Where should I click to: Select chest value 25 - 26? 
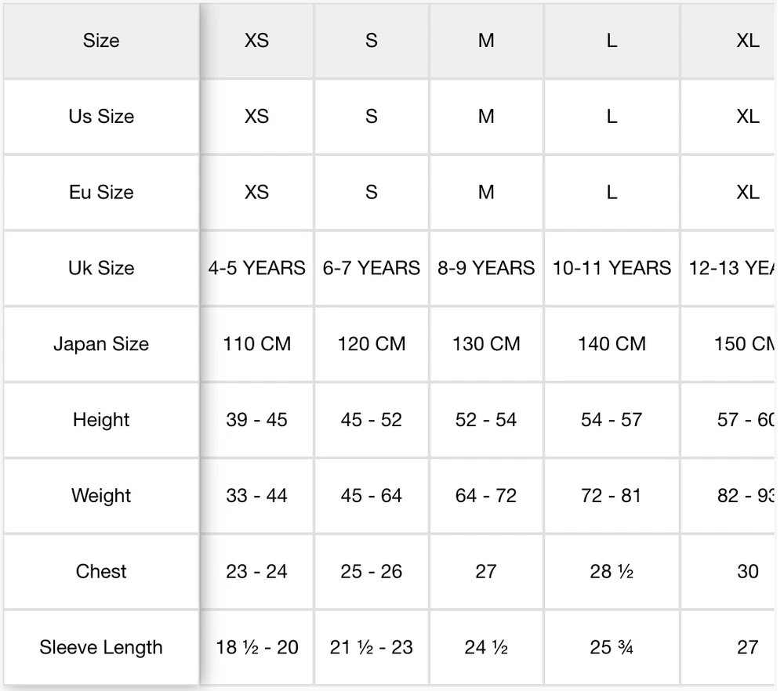[x=371, y=571]
